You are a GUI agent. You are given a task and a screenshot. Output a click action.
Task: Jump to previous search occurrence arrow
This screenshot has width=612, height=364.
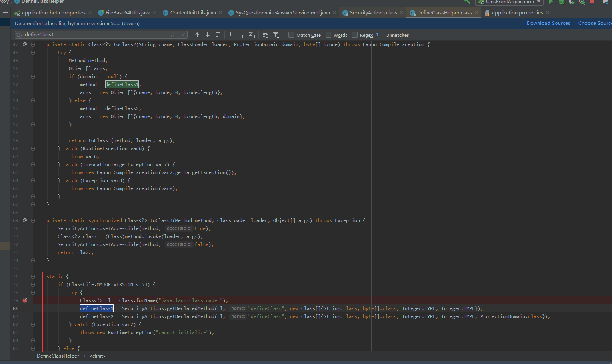click(x=197, y=35)
